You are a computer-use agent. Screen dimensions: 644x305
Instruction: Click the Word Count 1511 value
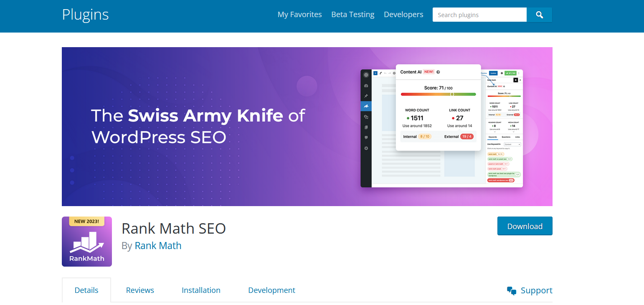click(x=417, y=118)
